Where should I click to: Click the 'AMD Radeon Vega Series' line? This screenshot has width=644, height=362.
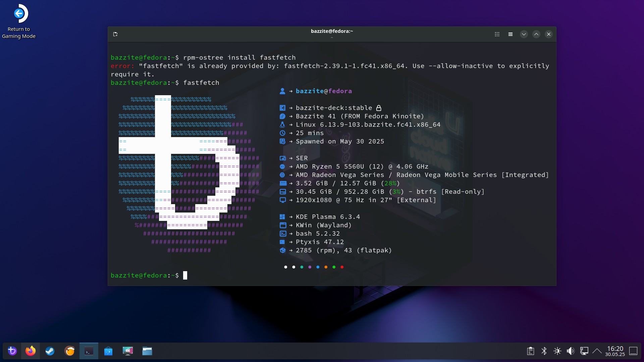(x=422, y=175)
